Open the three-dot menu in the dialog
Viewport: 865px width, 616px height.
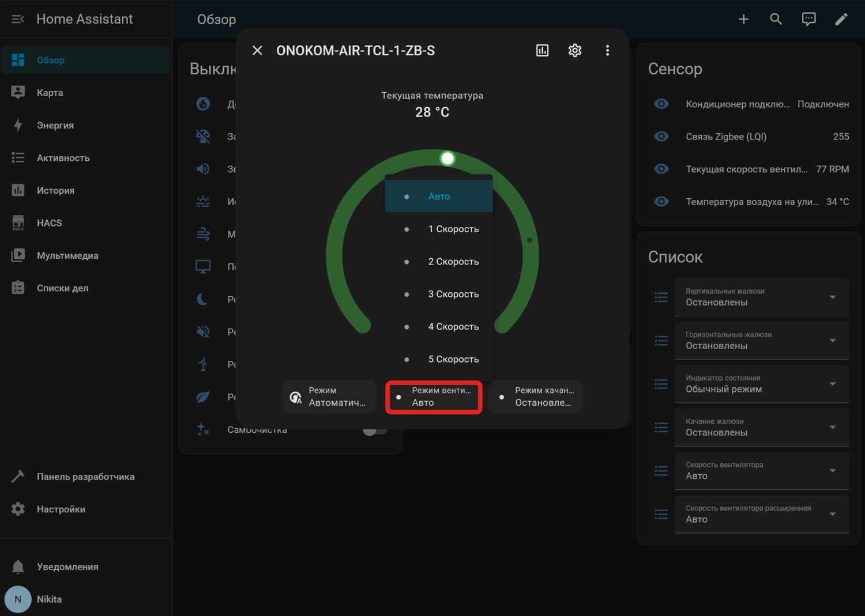pyautogui.click(x=607, y=51)
